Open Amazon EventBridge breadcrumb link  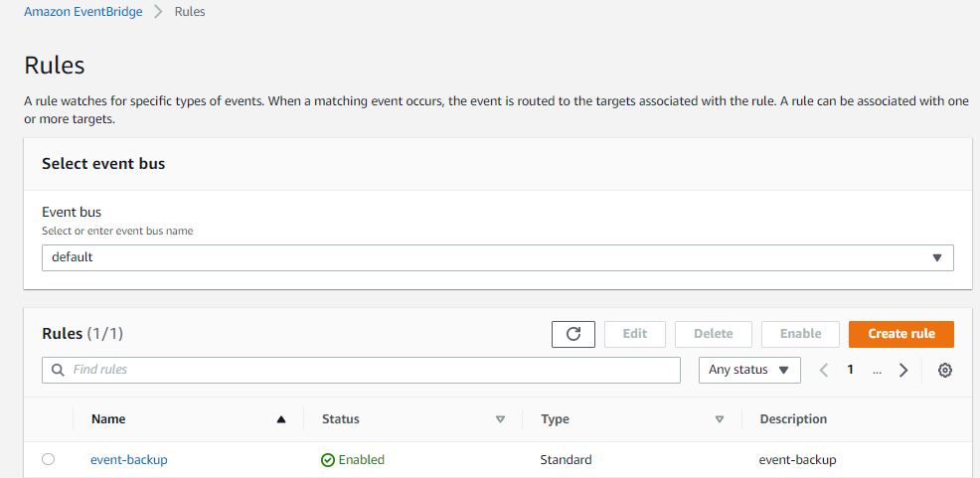tap(82, 12)
